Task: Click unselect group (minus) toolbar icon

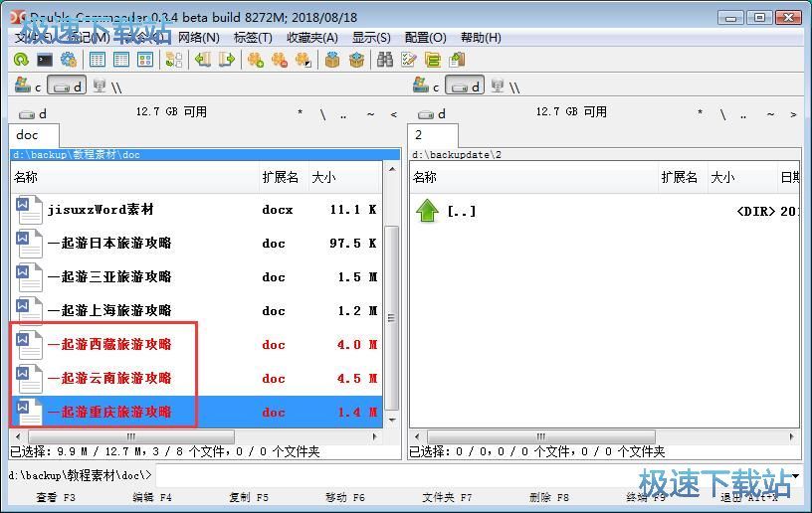Action: point(279,60)
